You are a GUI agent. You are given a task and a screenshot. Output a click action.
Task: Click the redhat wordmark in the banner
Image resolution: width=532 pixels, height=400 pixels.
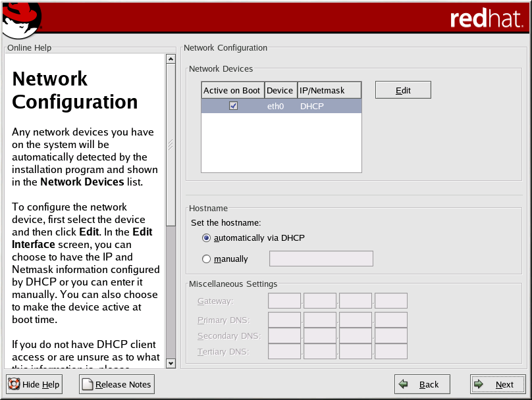(486, 18)
